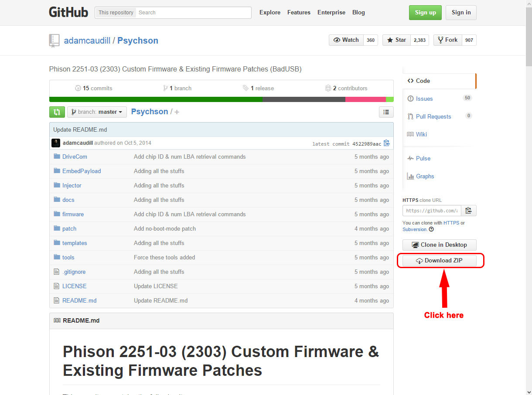Watch the repository
This screenshot has height=395, width=532.
[346, 40]
